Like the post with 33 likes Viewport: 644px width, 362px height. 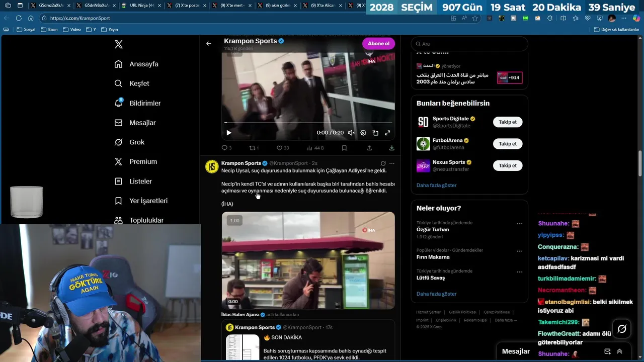283,148
